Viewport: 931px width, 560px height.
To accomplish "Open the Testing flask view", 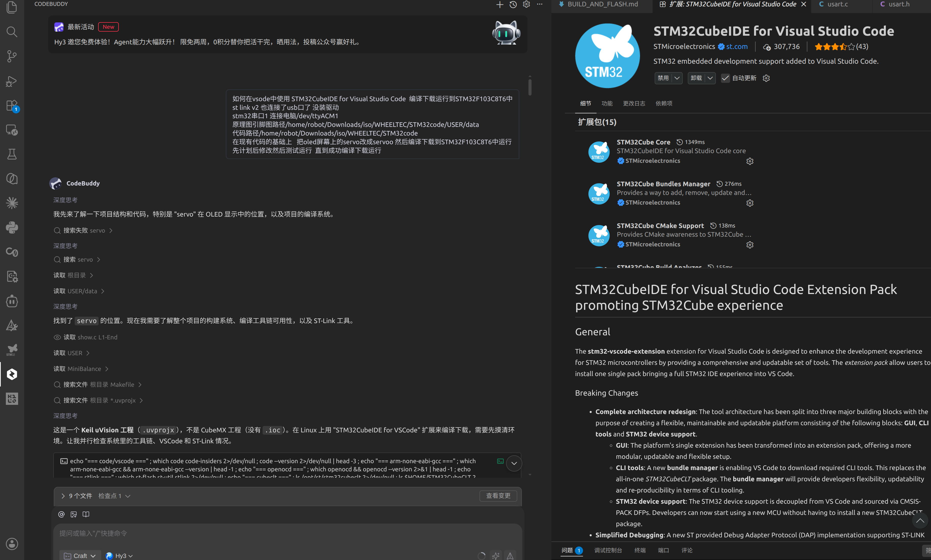I will pyautogui.click(x=12, y=154).
